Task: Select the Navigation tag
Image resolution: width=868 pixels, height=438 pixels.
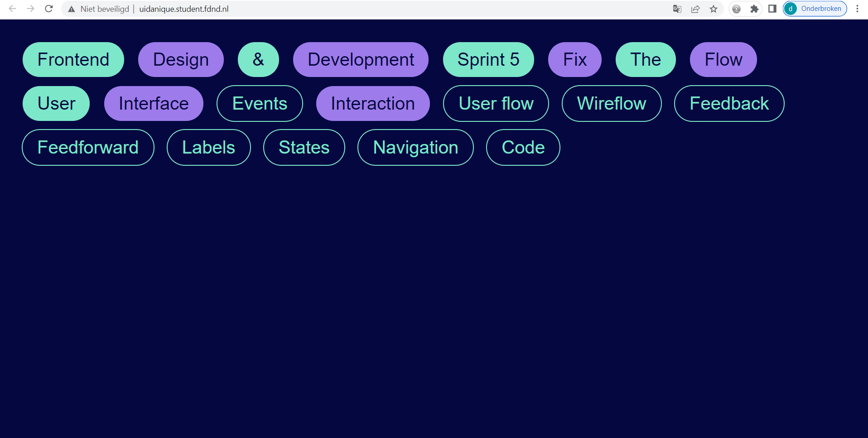Action: tap(415, 147)
